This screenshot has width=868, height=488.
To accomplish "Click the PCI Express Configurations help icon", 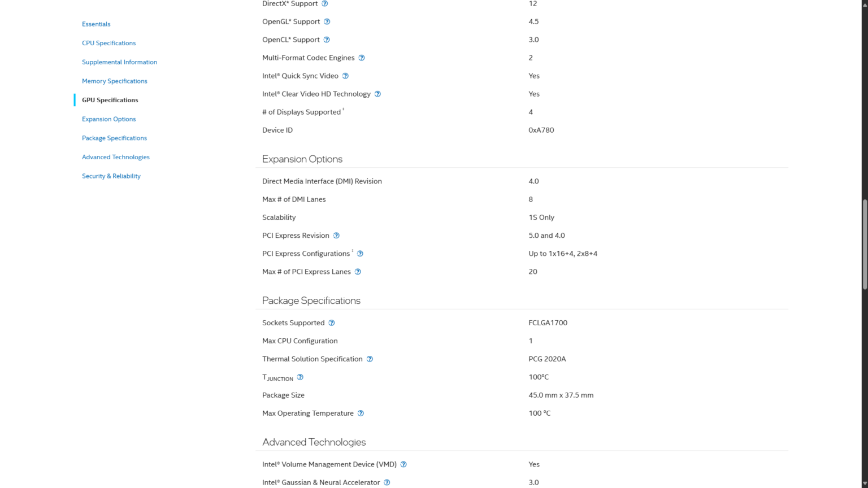I will click(x=361, y=254).
